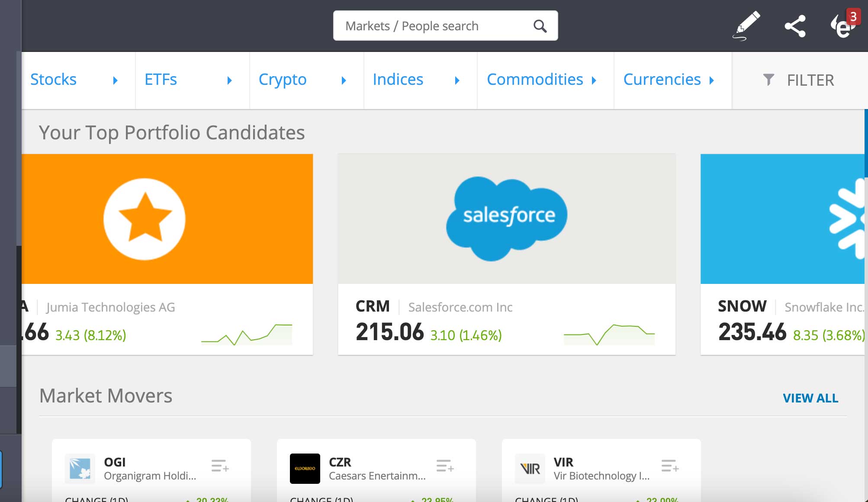Open the ETFs category
This screenshot has width=868, height=502.
click(x=161, y=80)
